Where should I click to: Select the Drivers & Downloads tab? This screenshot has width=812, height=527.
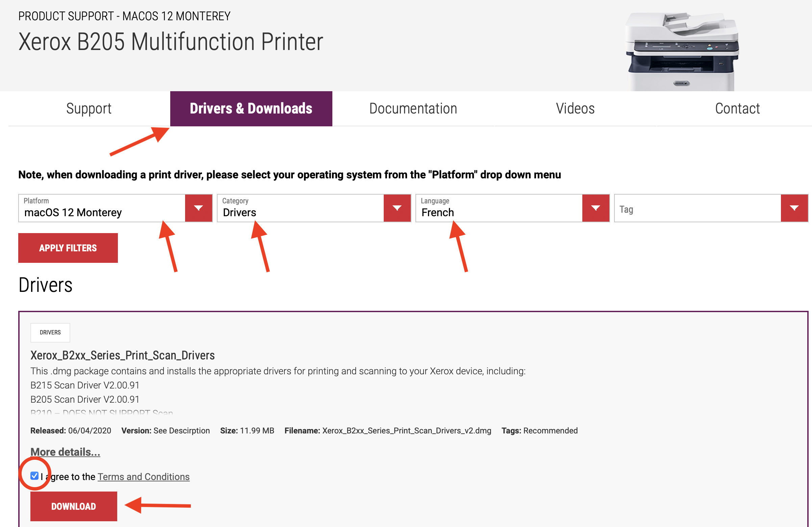pyautogui.click(x=251, y=108)
